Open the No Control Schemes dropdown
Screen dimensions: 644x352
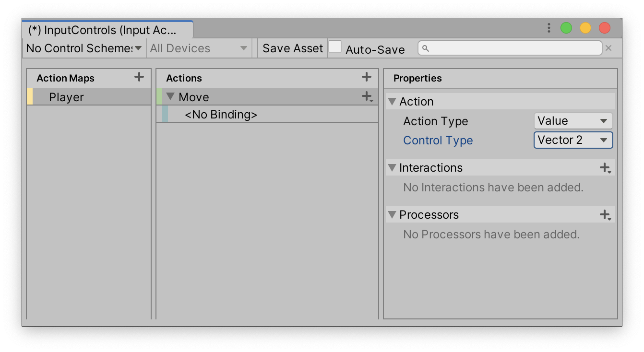(84, 48)
